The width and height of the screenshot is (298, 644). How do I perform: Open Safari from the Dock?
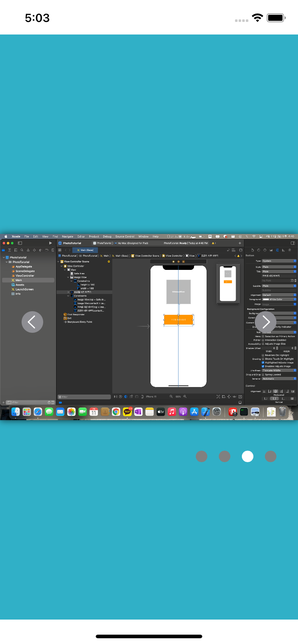(38, 412)
